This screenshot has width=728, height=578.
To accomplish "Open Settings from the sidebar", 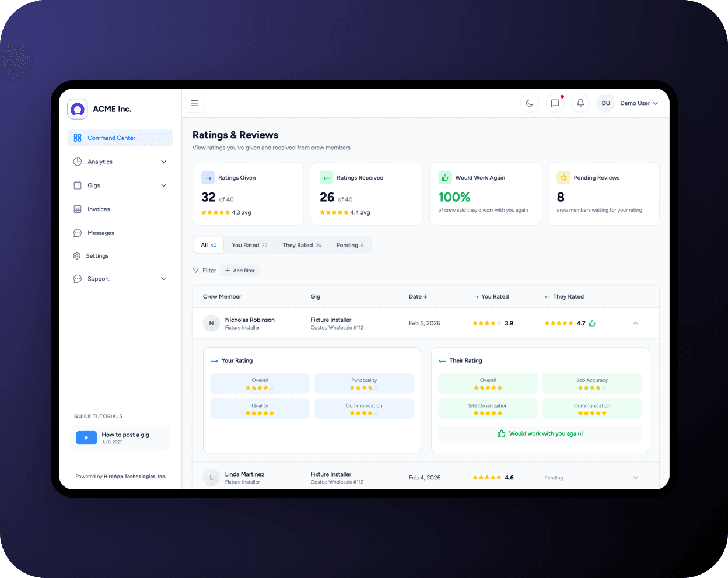I will pyautogui.click(x=97, y=255).
